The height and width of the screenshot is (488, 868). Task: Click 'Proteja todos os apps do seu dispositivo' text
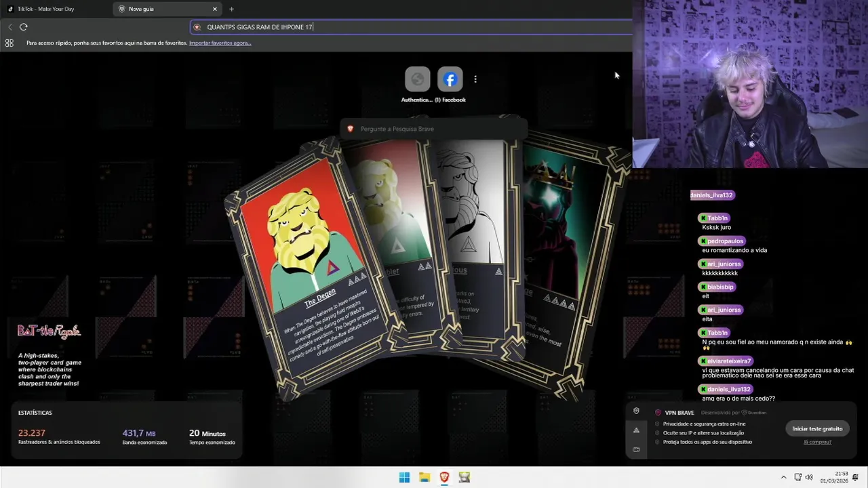pos(707,442)
